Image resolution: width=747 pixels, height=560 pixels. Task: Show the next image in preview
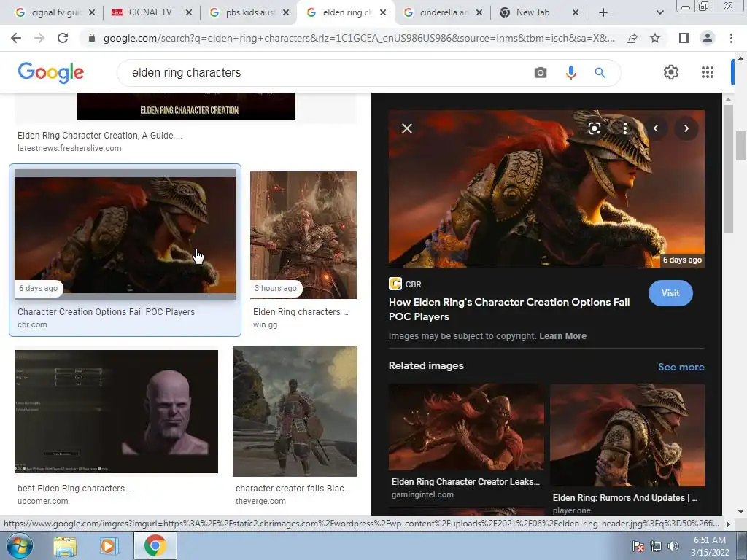(x=686, y=128)
